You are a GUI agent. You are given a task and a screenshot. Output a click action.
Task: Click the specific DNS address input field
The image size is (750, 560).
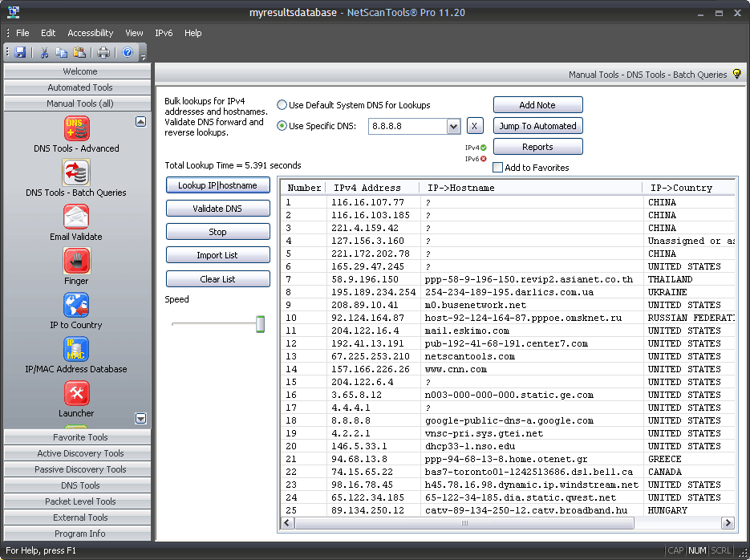pyautogui.click(x=407, y=126)
